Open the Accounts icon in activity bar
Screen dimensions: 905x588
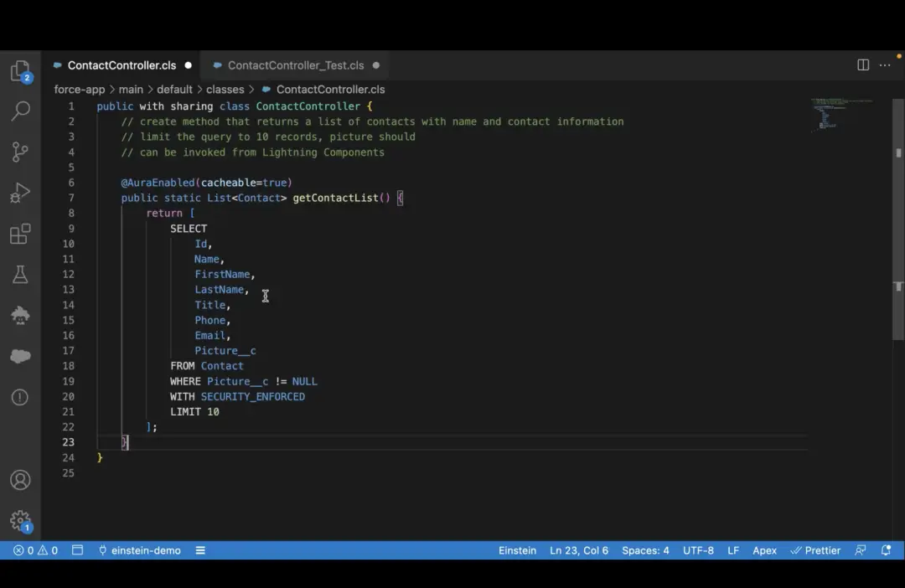pos(20,480)
